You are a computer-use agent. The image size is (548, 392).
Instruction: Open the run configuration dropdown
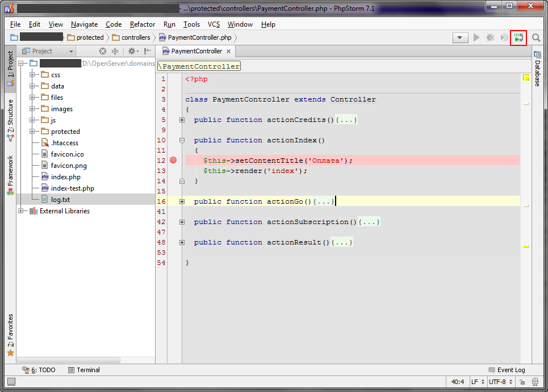pyautogui.click(x=460, y=37)
